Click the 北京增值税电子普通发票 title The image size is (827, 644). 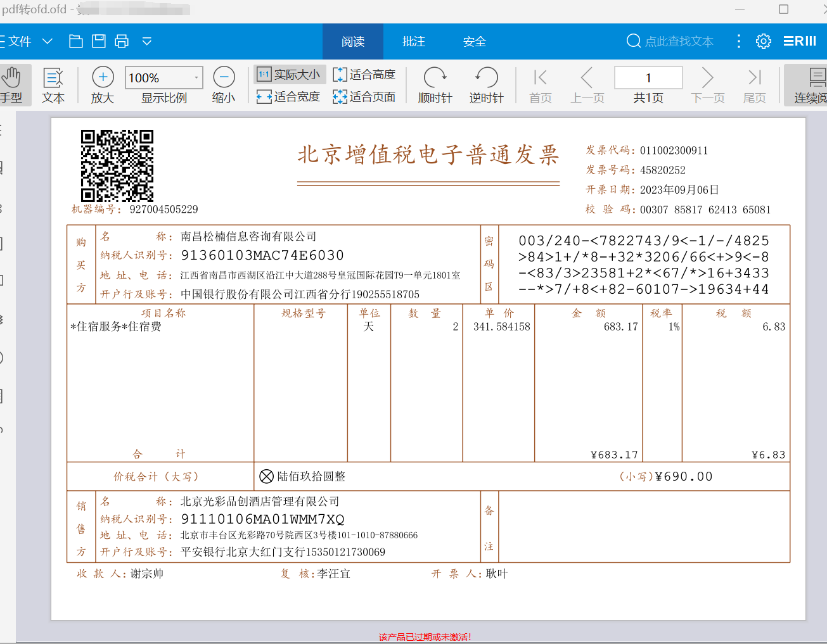point(428,154)
